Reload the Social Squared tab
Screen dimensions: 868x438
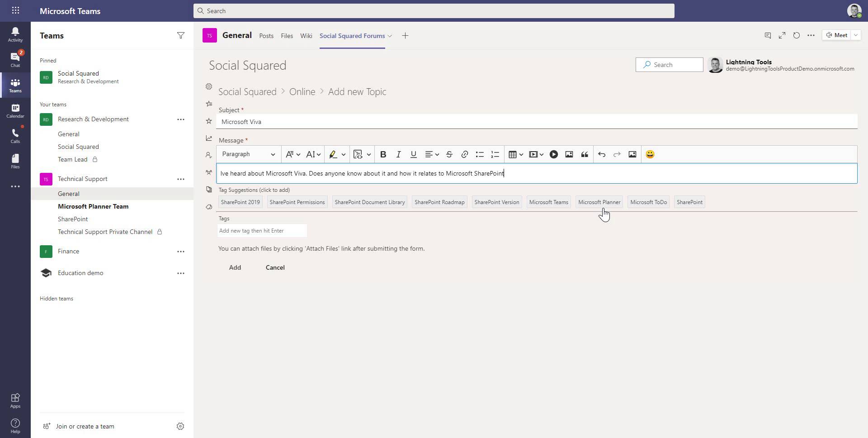pos(797,35)
